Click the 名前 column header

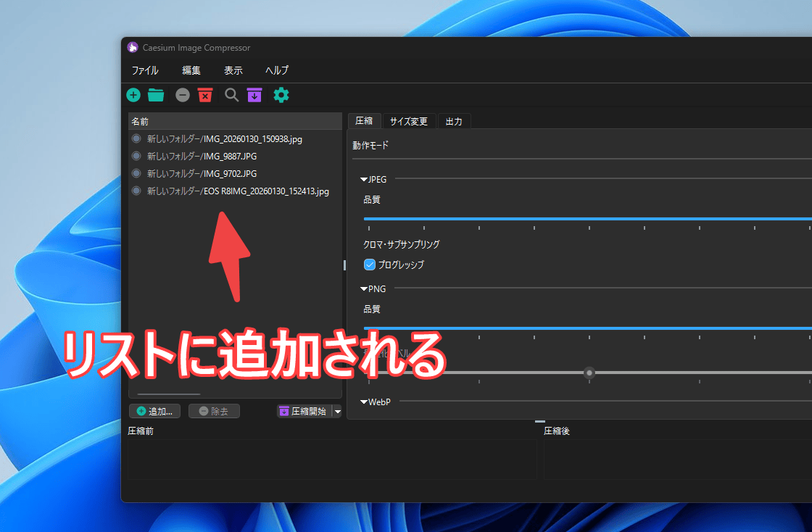click(235, 121)
